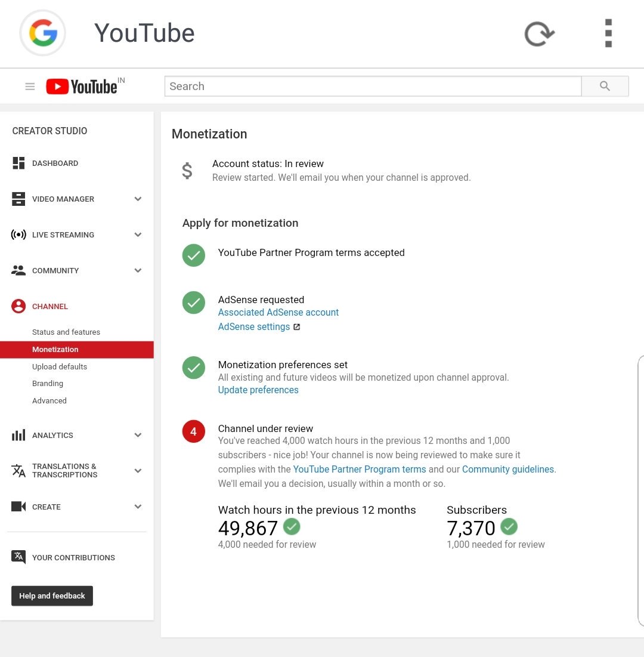Click the magnifier search button
Viewport: 644px width, 657px height.
(x=605, y=86)
